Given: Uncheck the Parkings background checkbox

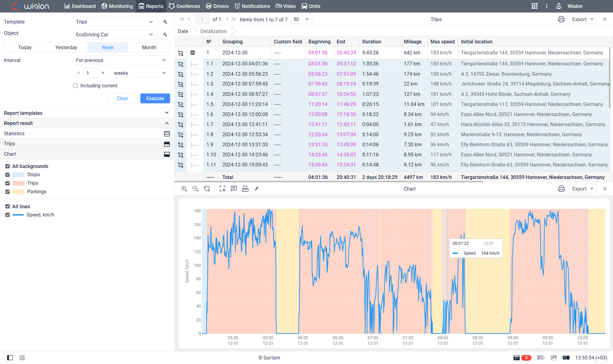Looking at the screenshot, I should coord(7,192).
